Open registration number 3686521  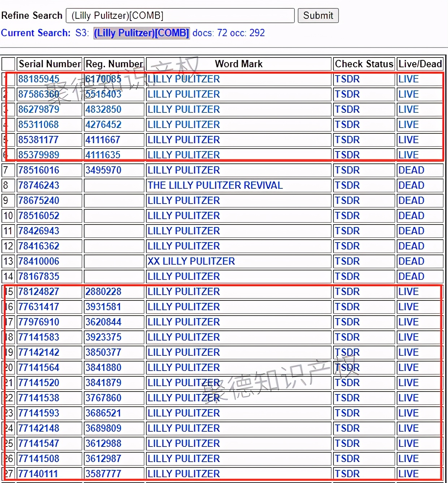103,413
